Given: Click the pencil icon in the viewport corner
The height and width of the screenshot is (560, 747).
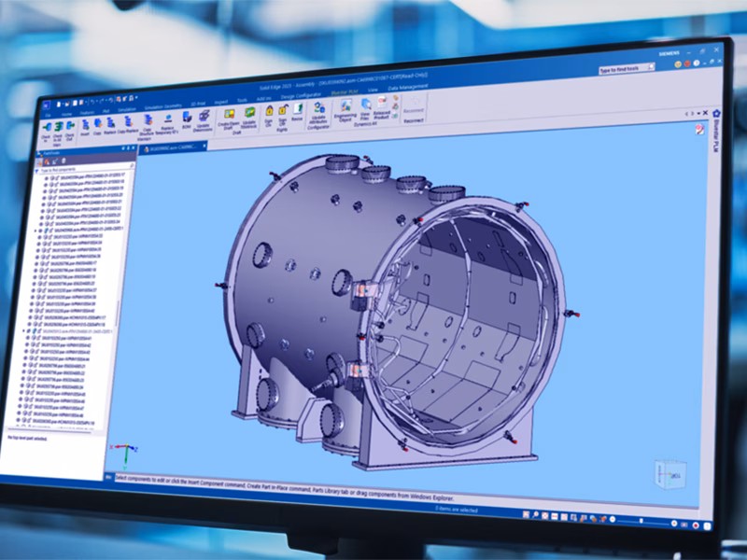Looking at the screenshot, I should coord(698,129).
